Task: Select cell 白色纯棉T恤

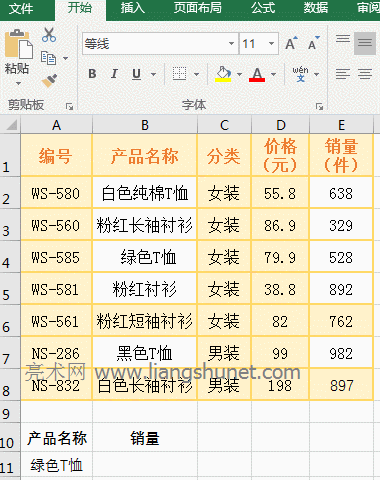Action: (145, 193)
